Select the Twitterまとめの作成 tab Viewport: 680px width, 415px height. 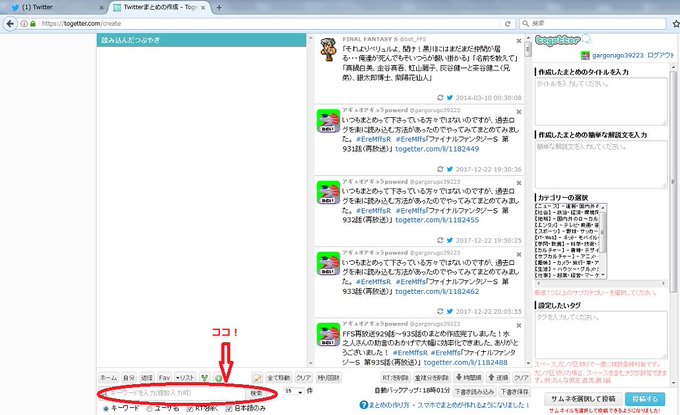tap(159, 7)
